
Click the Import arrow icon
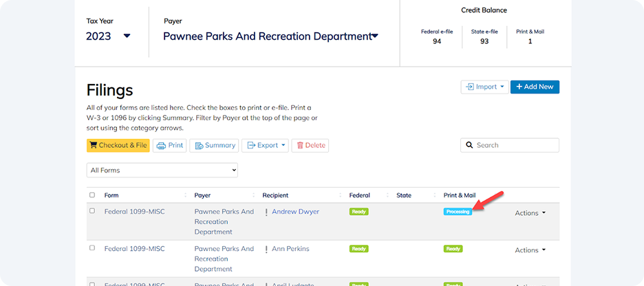(470, 87)
